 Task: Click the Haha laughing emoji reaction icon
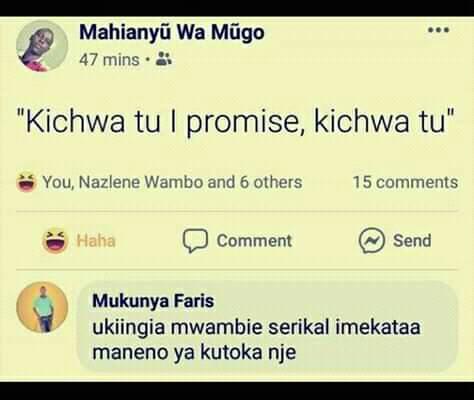tap(55, 241)
